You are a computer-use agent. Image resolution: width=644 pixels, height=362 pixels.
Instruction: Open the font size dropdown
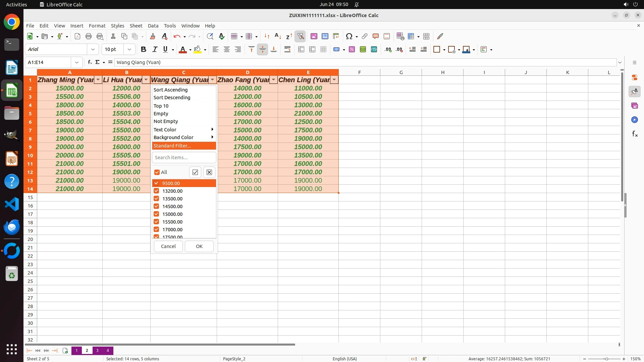(x=129, y=49)
